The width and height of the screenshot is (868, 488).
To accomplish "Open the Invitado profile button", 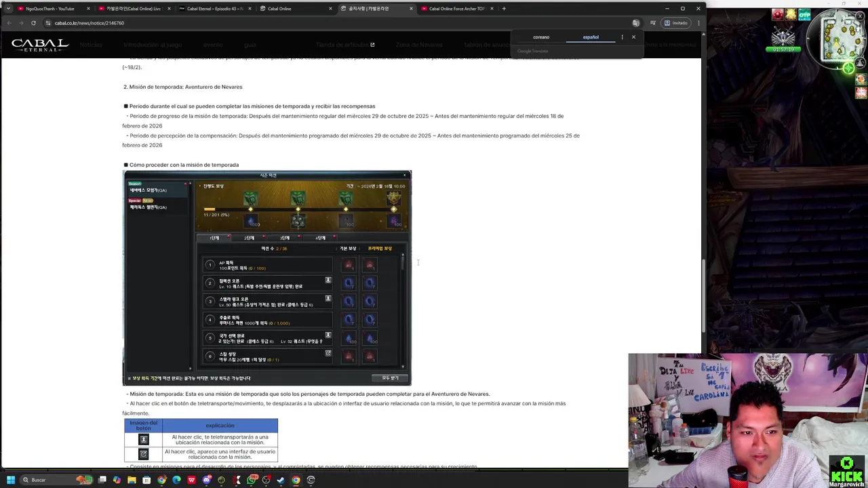I will (675, 23).
